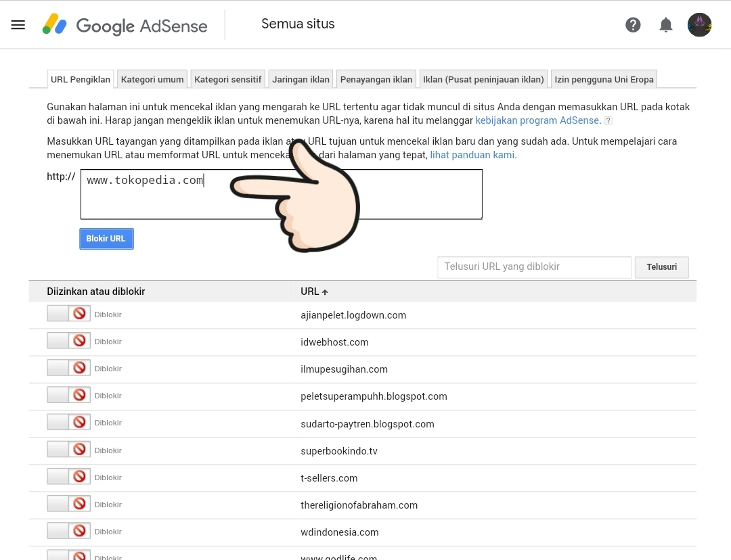Select the sudarto-paytren.blogspot.com URL text
Screen dimensions: 731x560
(x=368, y=424)
